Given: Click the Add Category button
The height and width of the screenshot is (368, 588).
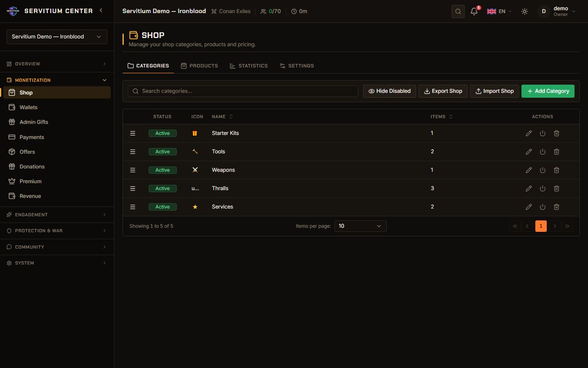Looking at the screenshot, I should (548, 91).
